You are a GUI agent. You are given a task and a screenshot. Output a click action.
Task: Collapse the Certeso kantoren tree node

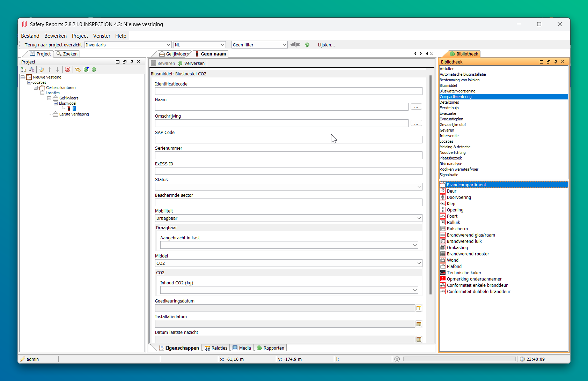[x=36, y=88]
